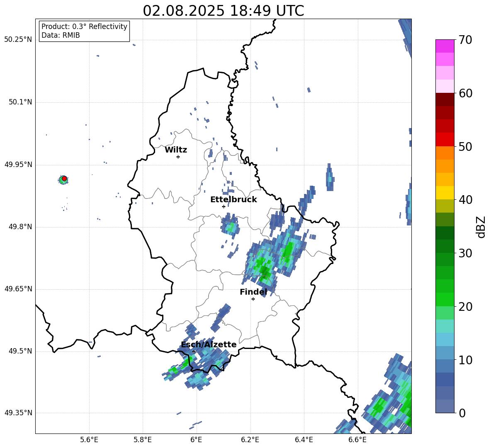Click the 49.65°N latitude label
491x448 pixels.
tap(18, 289)
